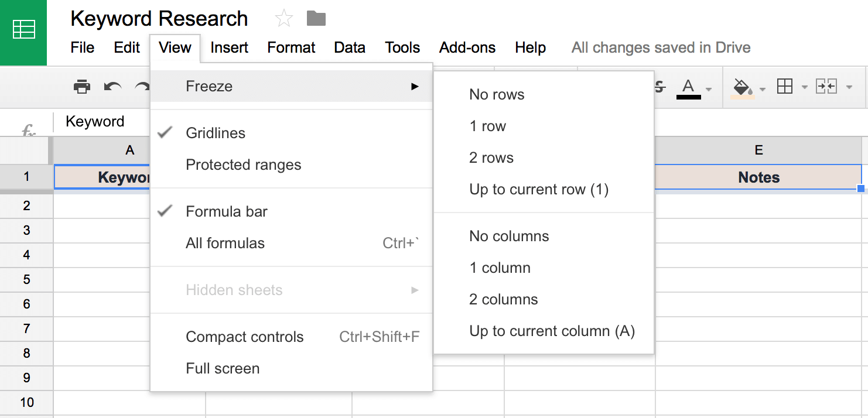Click the undo icon

coord(112,86)
